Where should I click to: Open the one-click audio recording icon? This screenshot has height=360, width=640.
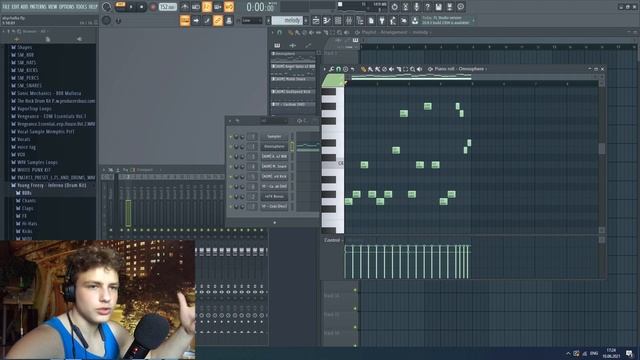(416, 7)
